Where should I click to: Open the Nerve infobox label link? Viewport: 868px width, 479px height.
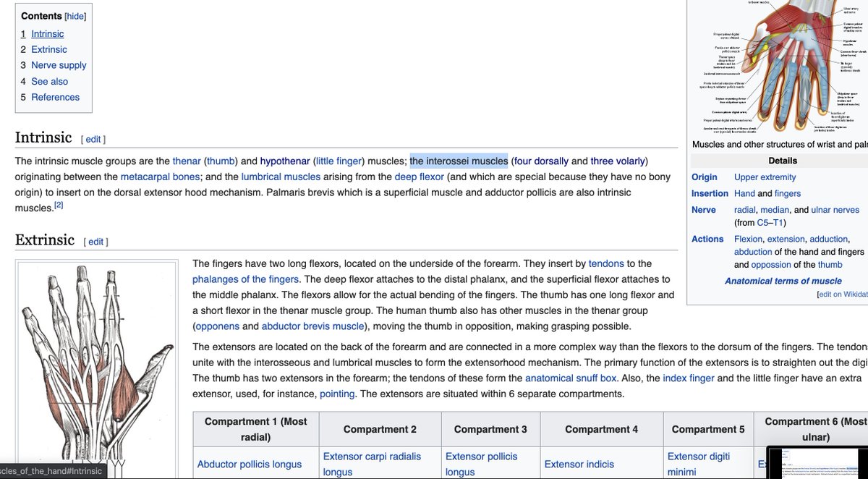click(x=704, y=210)
